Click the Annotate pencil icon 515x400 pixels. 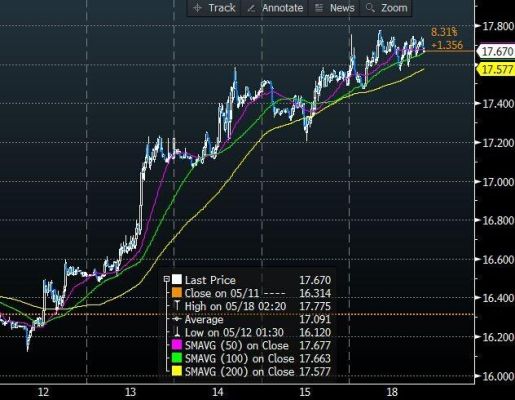coord(252,8)
